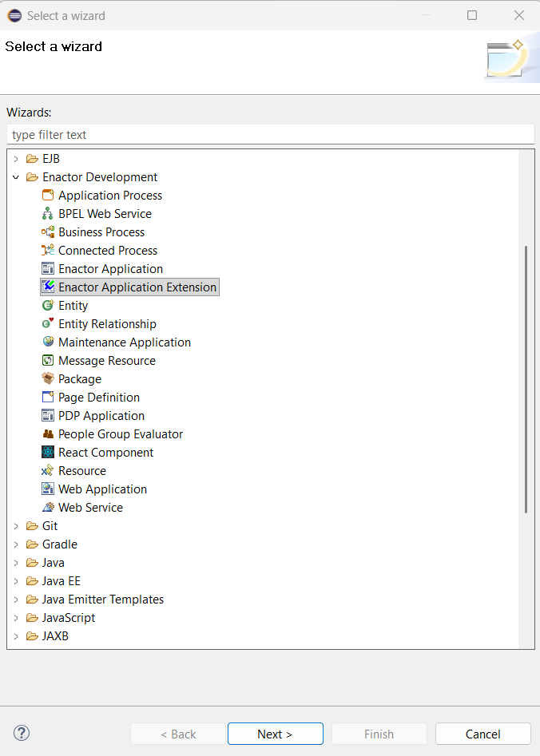The width and height of the screenshot is (540, 756).
Task: Click the Java folder icon
Action: click(32, 562)
